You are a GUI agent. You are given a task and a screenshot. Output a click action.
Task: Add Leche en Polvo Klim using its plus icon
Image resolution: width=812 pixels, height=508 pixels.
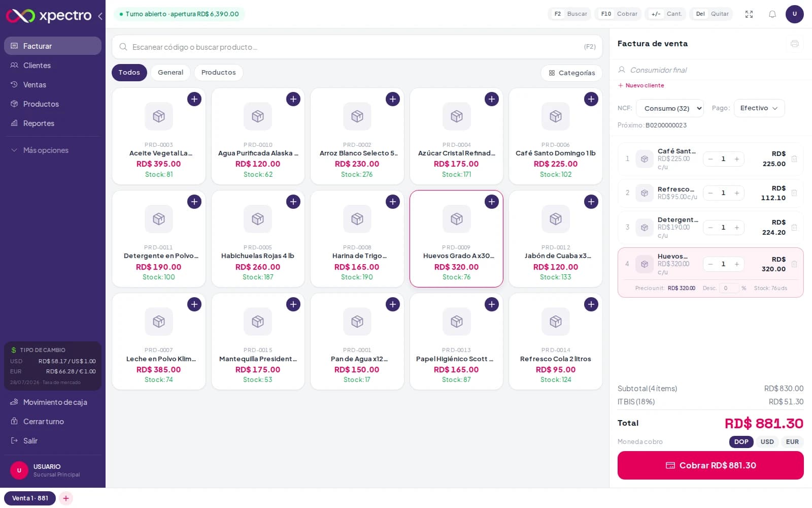[194, 304]
